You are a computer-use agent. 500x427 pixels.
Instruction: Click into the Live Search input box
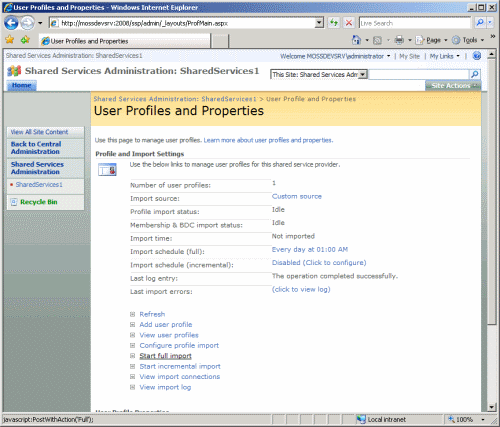tap(415, 23)
